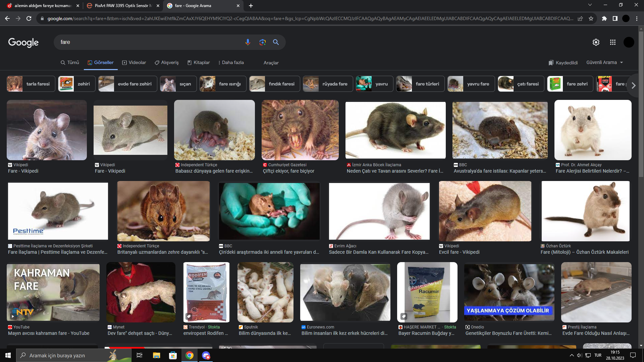This screenshot has width=644, height=362.
Task: Click the browser address bar
Action: (x=310, y=18)
